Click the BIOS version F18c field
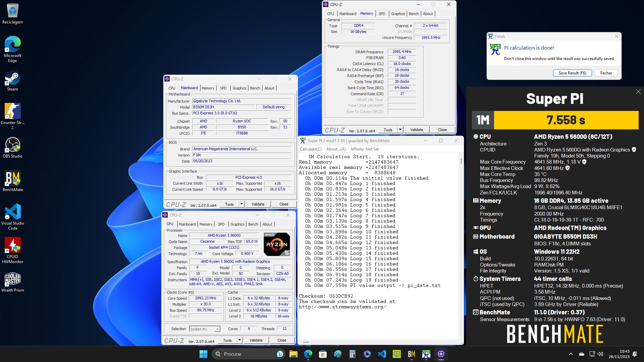This screenshot has height=362, width=644. click(241, 155)
